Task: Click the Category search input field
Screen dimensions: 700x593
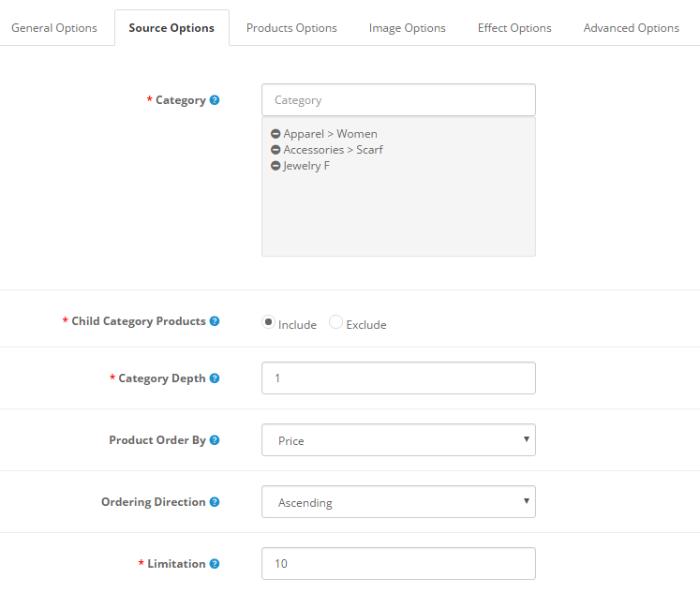Action: click(398, 100)
